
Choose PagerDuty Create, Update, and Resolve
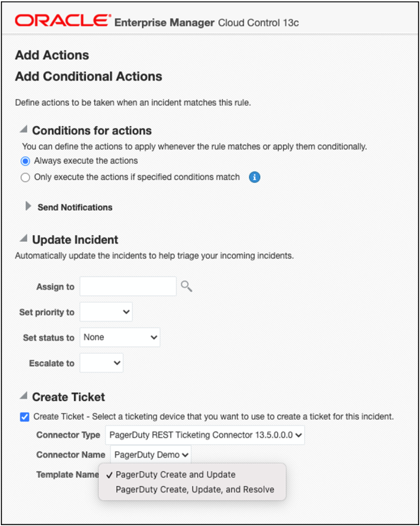pos(195,490)
